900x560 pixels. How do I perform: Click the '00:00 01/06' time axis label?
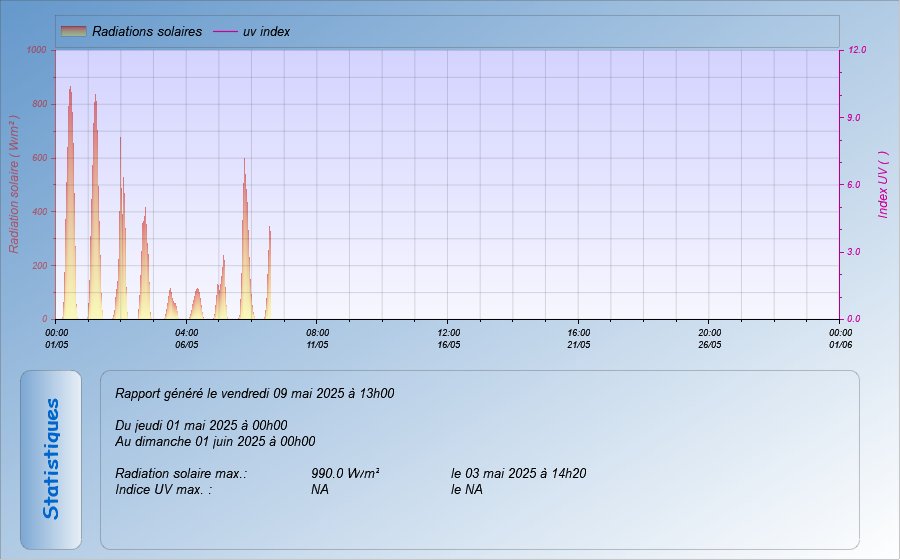(x=840, y=339)
